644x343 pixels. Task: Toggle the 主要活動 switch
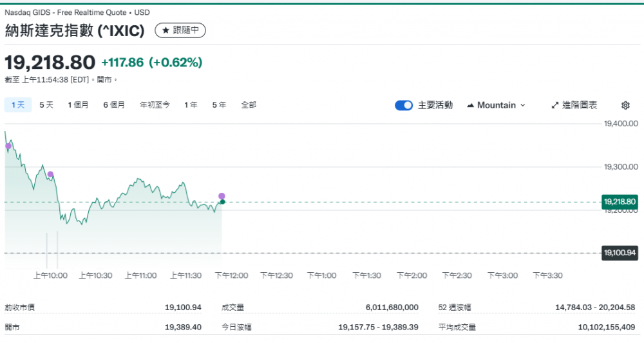[404, 105]
